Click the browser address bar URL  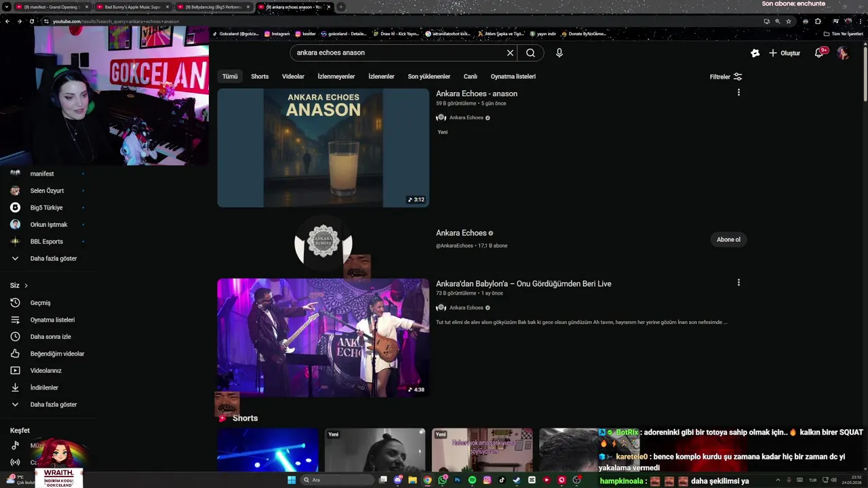[115, 21]
